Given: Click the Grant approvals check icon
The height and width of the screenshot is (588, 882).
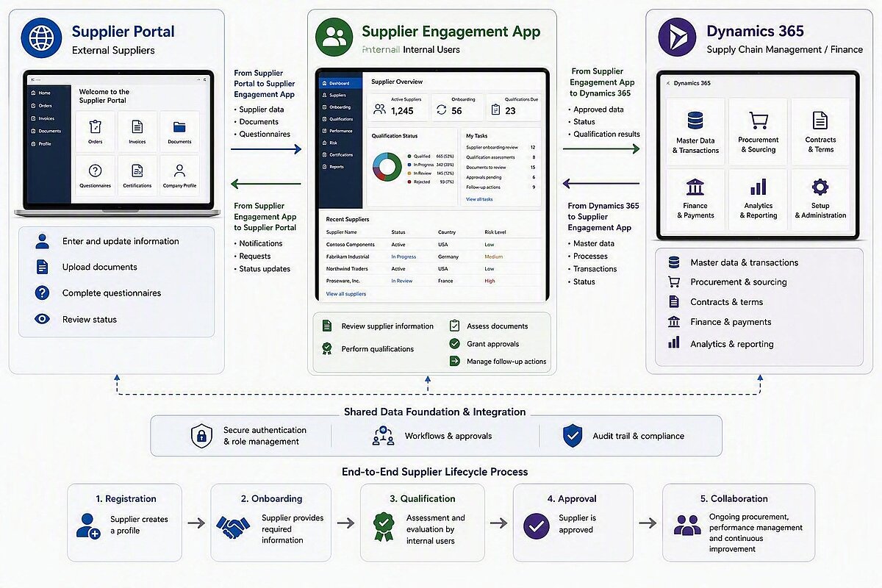Looking at the screenshot, I should (454, 343).
